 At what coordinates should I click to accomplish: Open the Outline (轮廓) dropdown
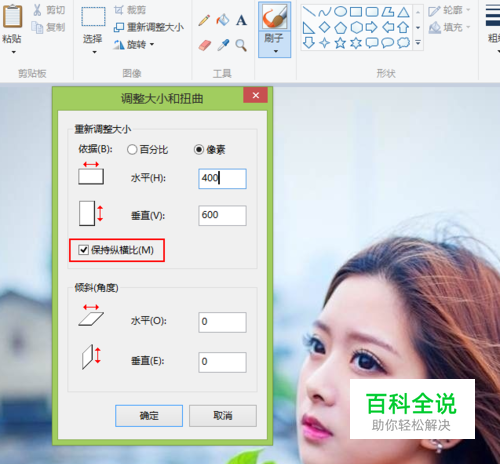[449, 11]
